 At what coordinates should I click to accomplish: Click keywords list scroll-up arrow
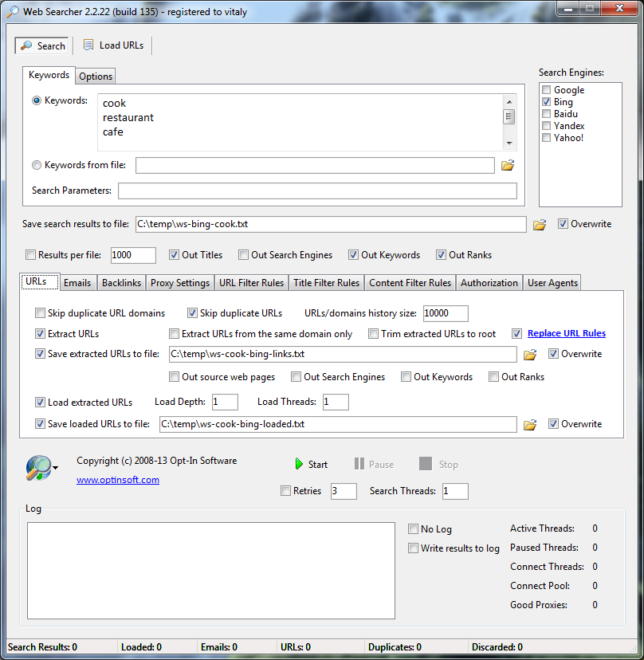point(509,102)
